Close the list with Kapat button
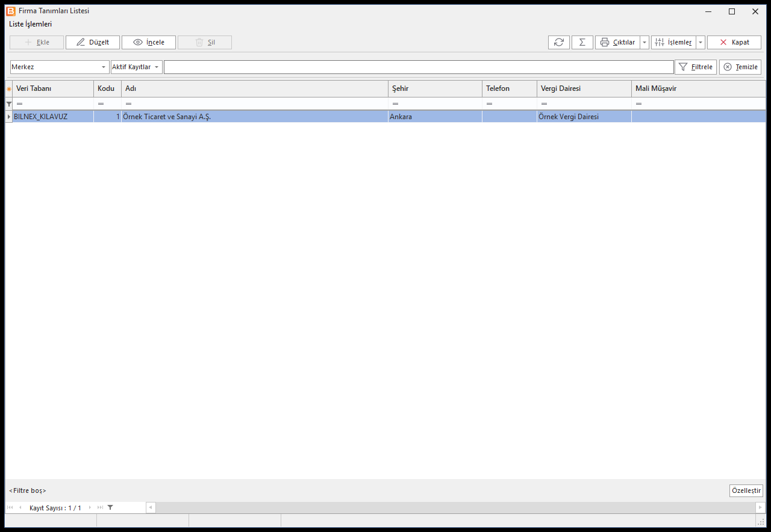The height and width of the screenshot is (532, 771). coord(734,42)
